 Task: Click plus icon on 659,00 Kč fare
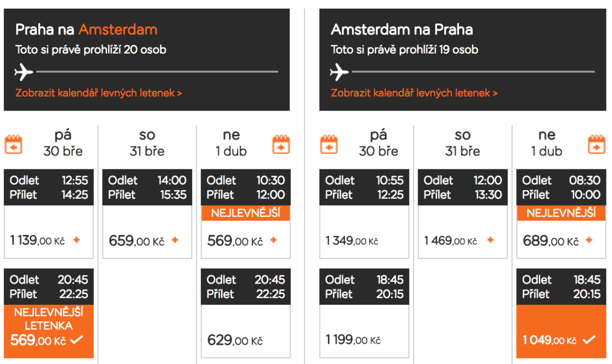click(175, 240)
